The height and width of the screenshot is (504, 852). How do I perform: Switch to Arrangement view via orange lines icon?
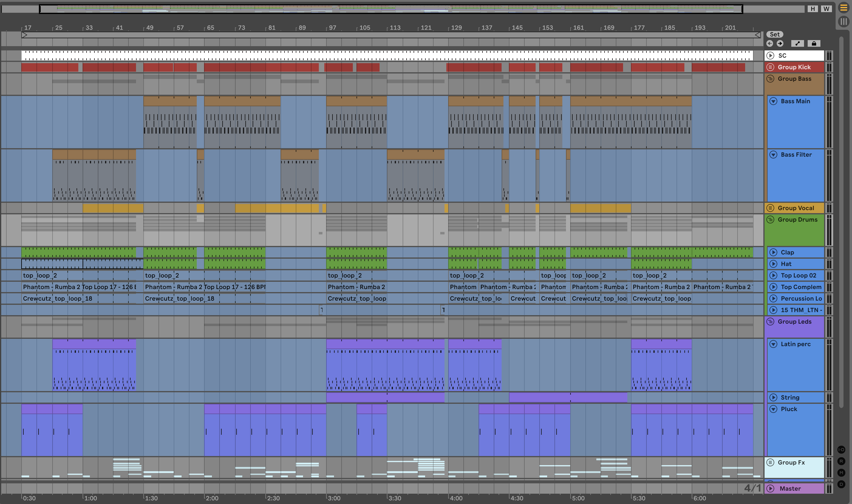click(x=843, y=8)
